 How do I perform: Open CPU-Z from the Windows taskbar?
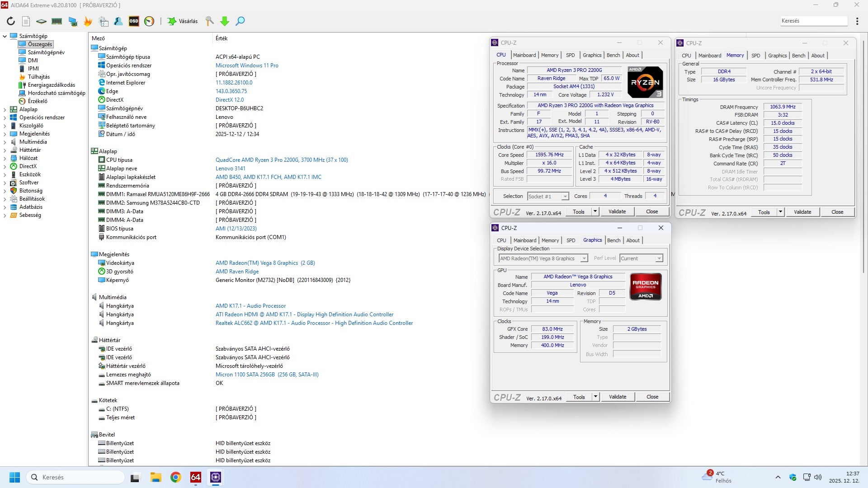coord(216,477)
